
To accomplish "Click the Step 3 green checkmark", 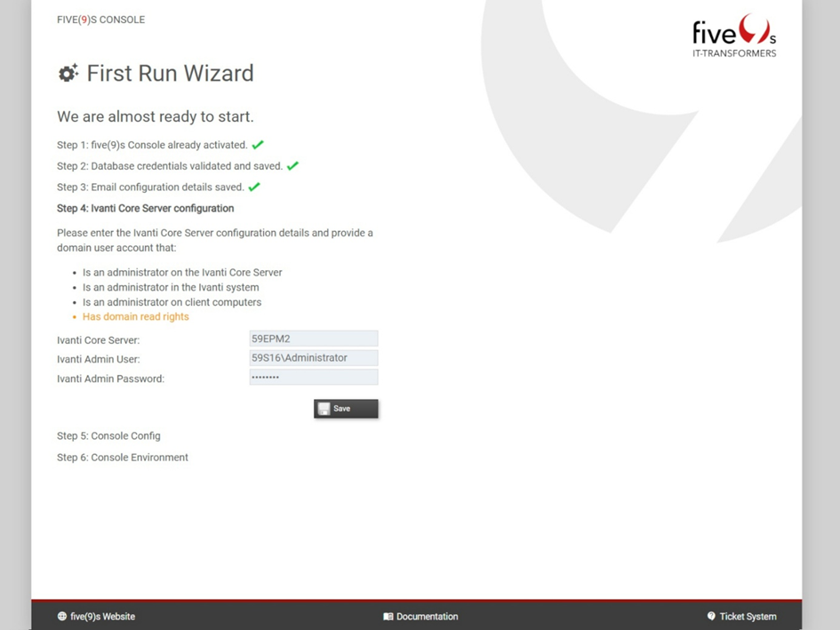I will coord(254,187).
